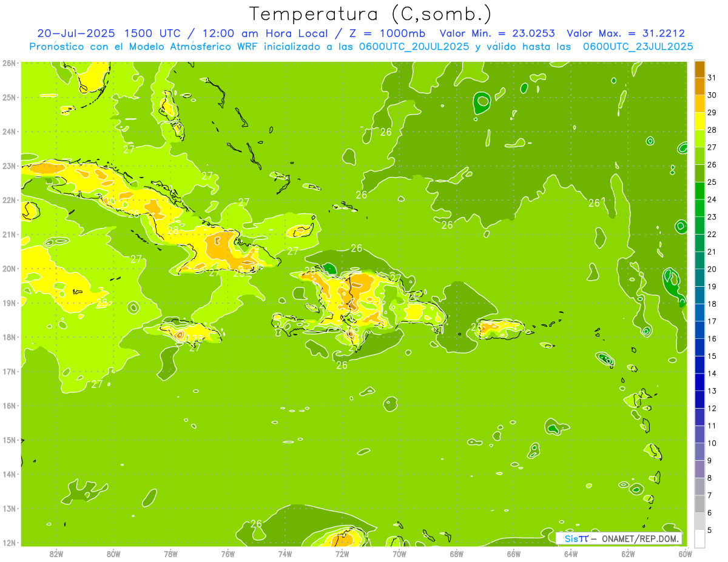This screenshot has width=728, height=562.
Task: Click legend value 16
Action: coord(712,339)
